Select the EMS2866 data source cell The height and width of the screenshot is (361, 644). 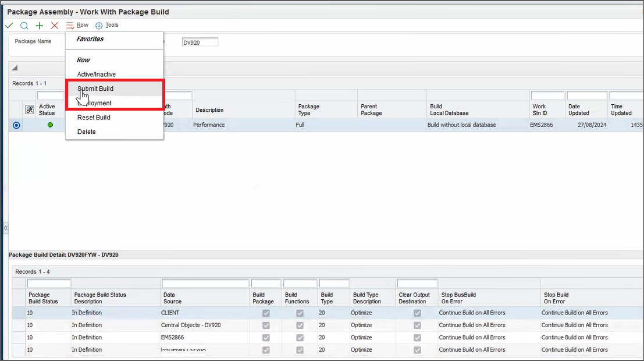[173, 338]
